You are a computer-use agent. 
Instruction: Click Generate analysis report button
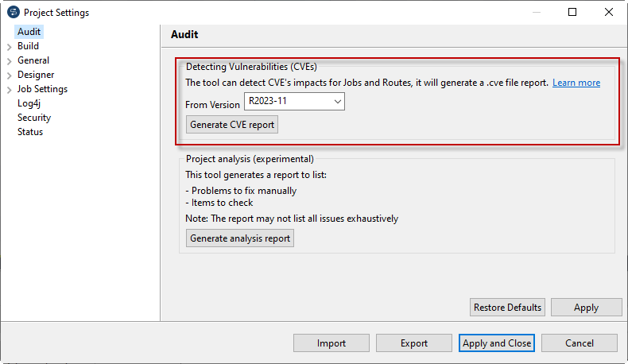[240, 238]
